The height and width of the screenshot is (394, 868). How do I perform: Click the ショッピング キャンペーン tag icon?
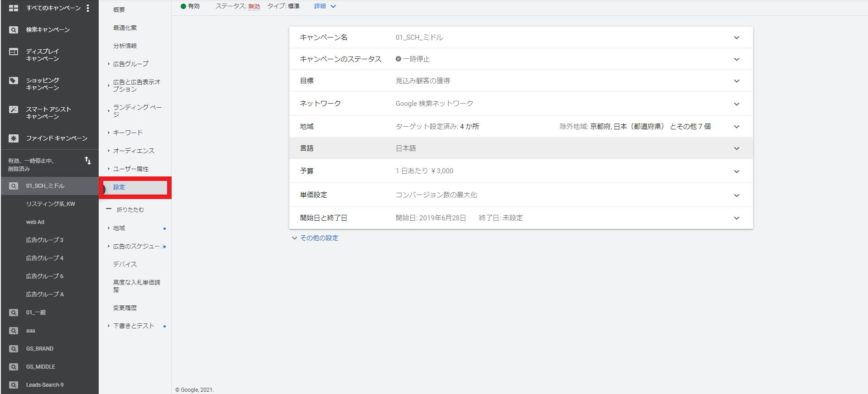[x=14, y=81]
